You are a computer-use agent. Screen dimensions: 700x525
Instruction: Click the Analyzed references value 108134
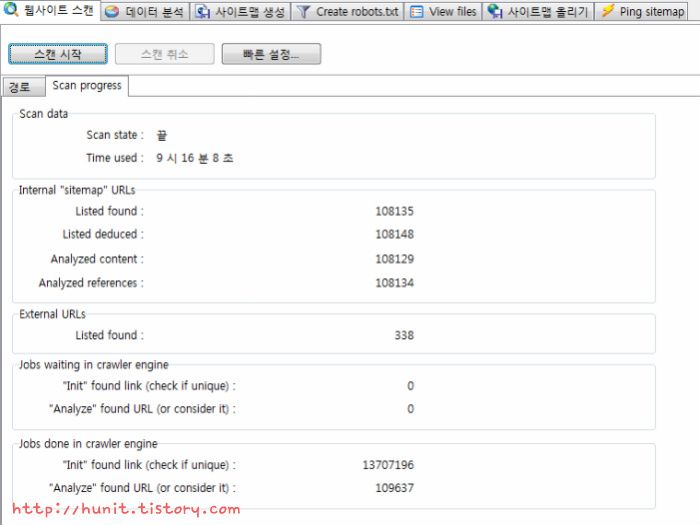(395, 283)
